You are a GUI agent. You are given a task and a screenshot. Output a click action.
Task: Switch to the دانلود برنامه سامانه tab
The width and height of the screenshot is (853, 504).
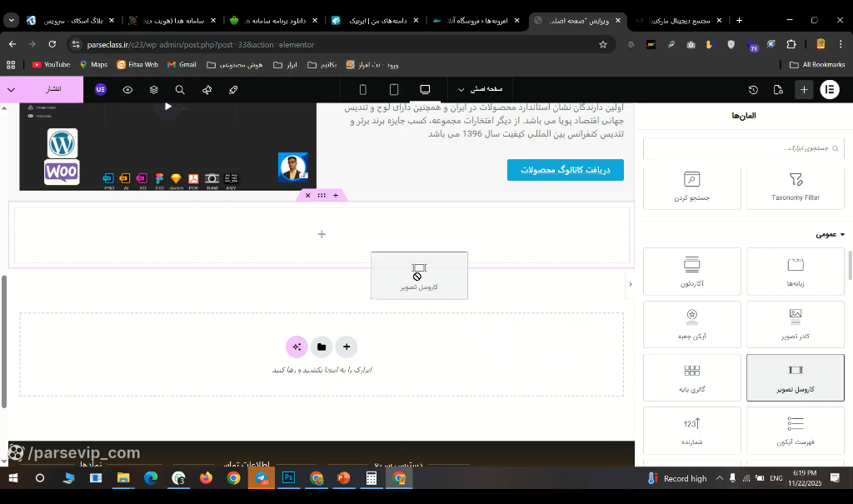coord(273,21)
